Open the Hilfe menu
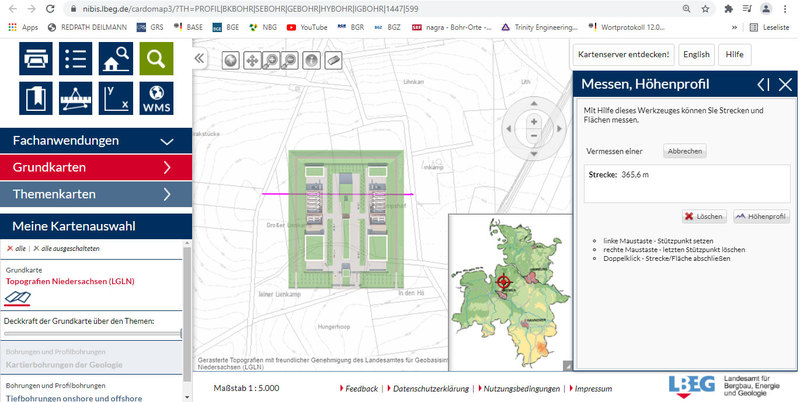 734,54
